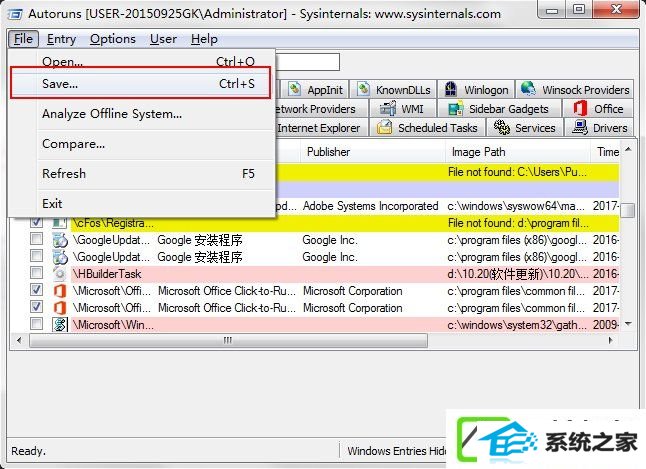Uncheck the cFos\Registra entry checkbox
The image size is (646, 469).
click(x=36, y=222)
